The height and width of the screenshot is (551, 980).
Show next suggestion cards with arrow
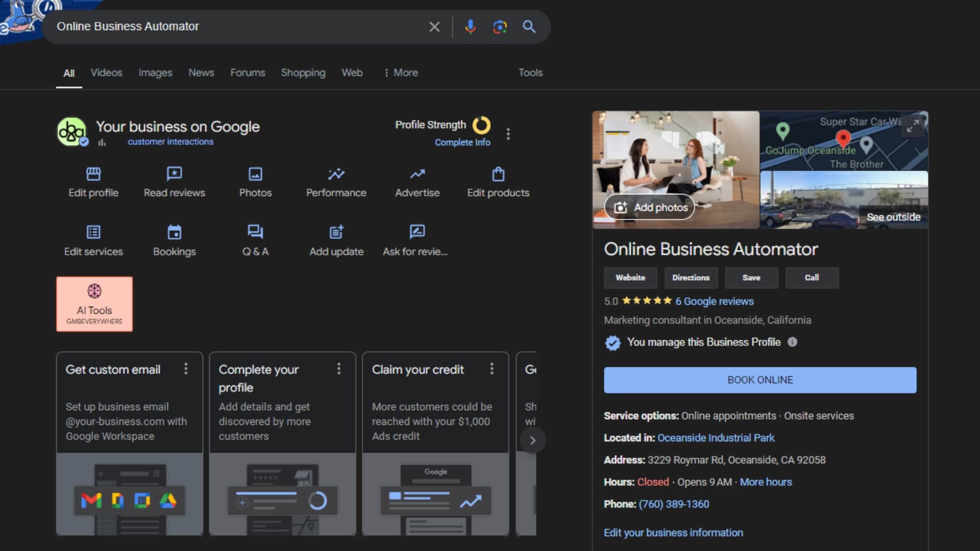pyautogui.click(x=533, y=440)
